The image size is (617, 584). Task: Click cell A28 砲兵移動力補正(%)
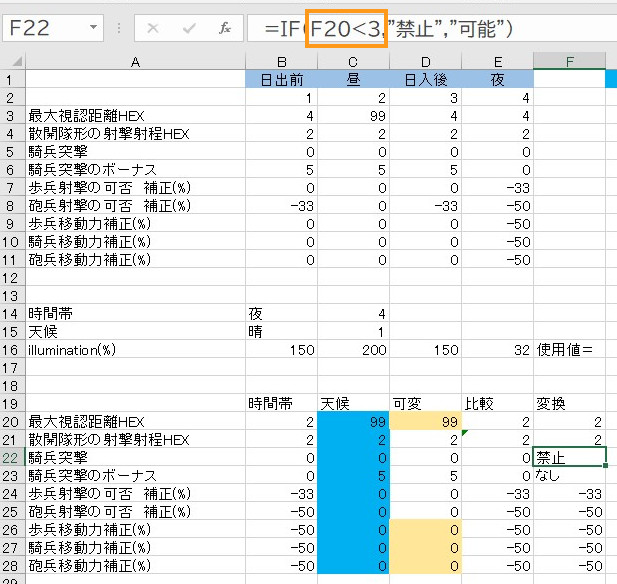point(135,566)
